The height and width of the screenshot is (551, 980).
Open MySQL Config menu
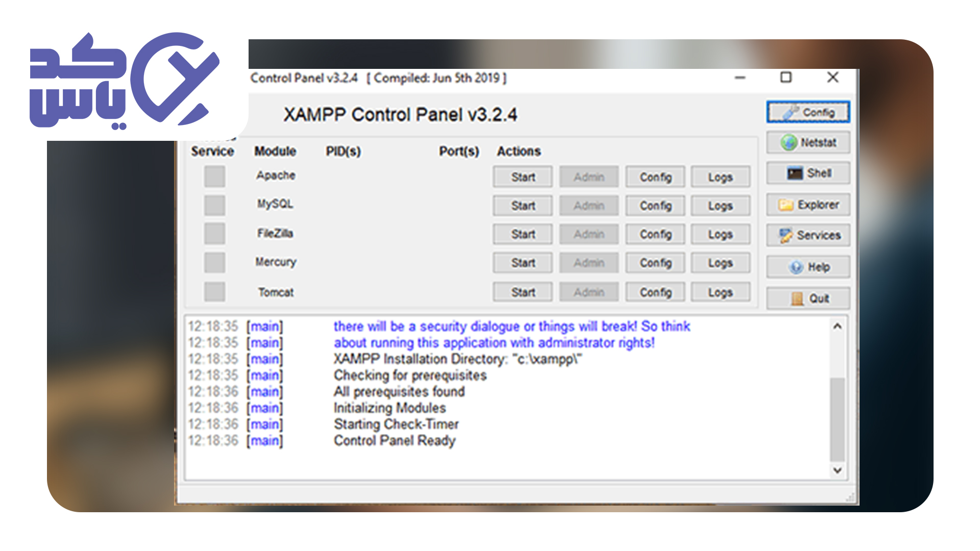pos(655,206)
